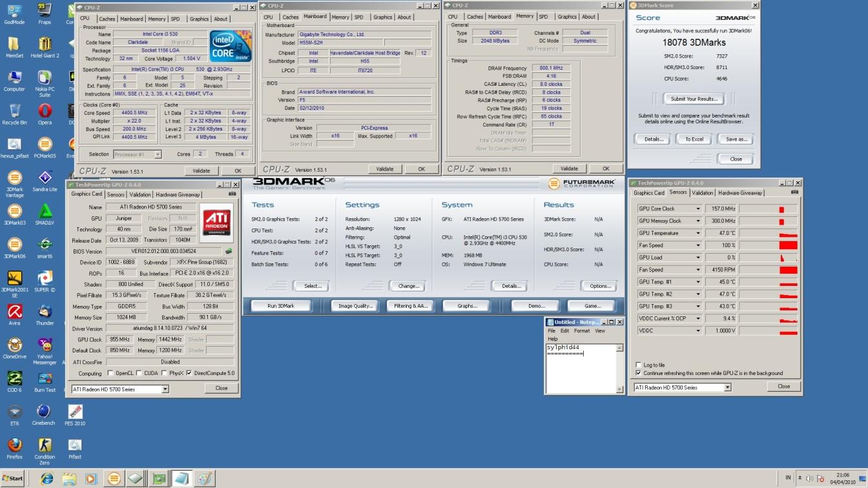Tick the OpenCL checkbox in GPU-Z

(110, 373)
